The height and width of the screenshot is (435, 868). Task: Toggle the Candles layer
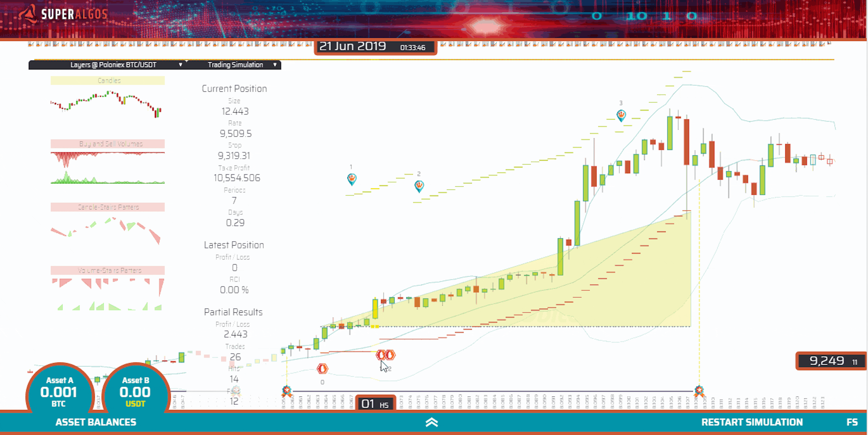[108, 80]
